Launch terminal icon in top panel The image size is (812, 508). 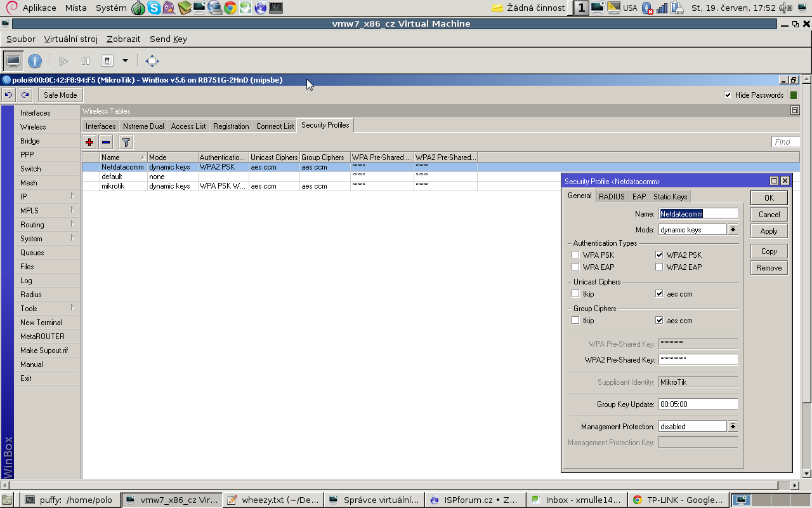[x=275, y=8]
